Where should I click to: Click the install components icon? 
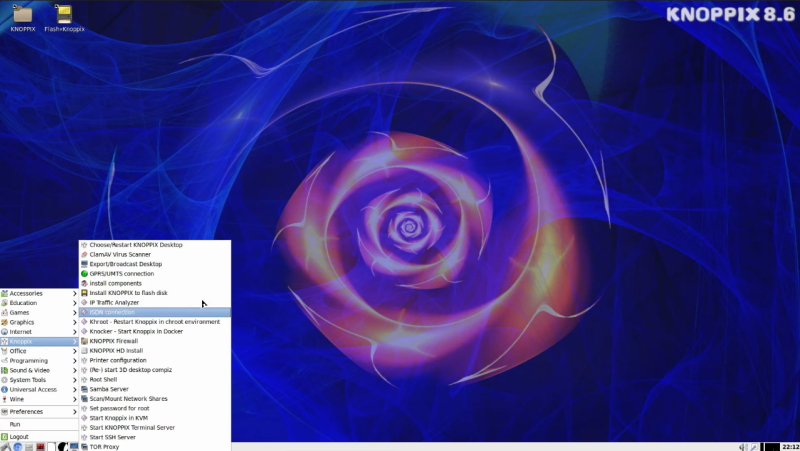(84, 283)
